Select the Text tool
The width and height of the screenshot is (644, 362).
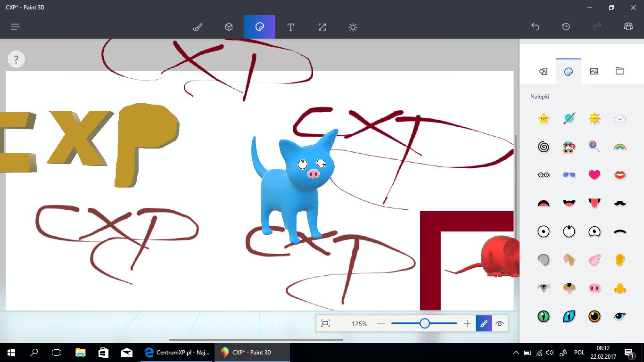tap(291, 27)
